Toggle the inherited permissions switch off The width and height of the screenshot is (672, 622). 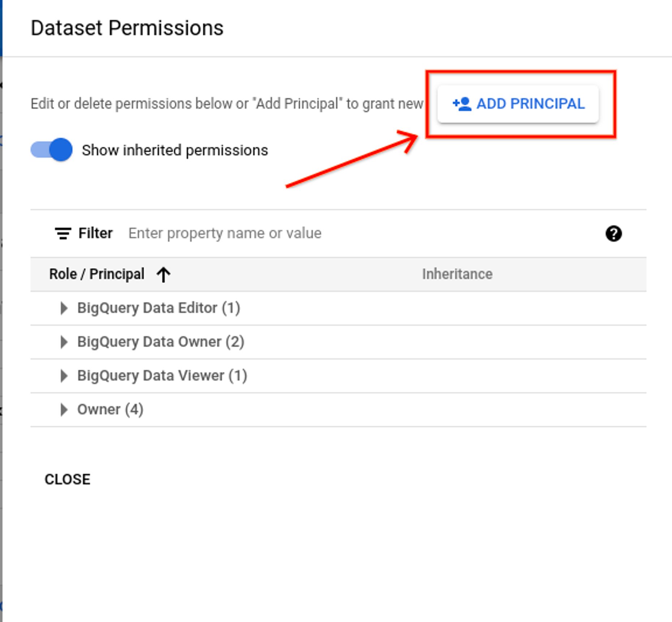(x=51, y=150)
